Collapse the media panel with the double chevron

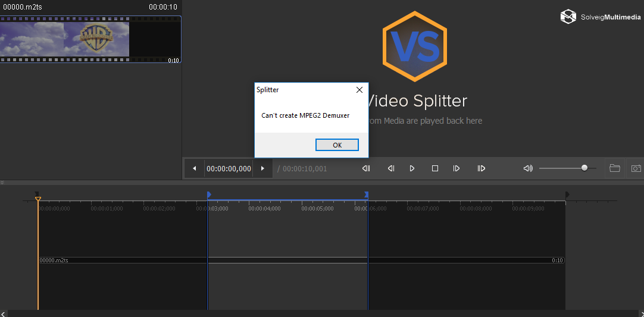pos(2,182)
